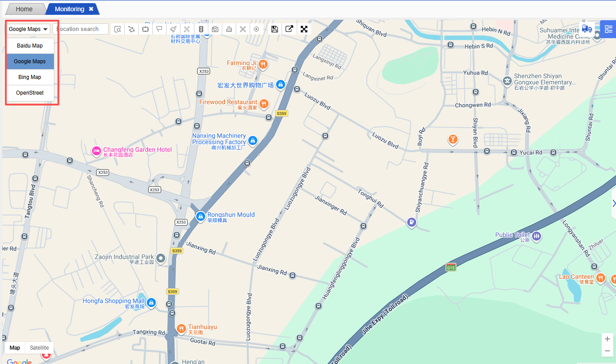Select the flag marker tool
616x364 pixels.
(159, 29)
